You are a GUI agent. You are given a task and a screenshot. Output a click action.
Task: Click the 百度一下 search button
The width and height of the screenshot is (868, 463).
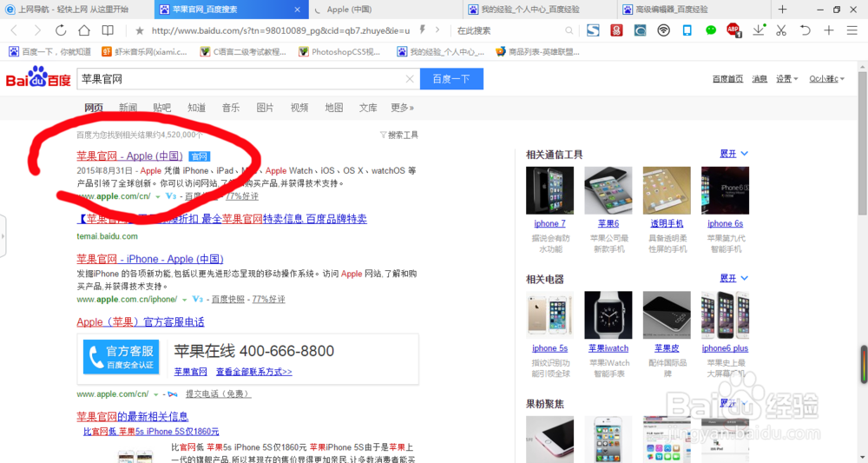pyautogui.click(x=451, y=79)
